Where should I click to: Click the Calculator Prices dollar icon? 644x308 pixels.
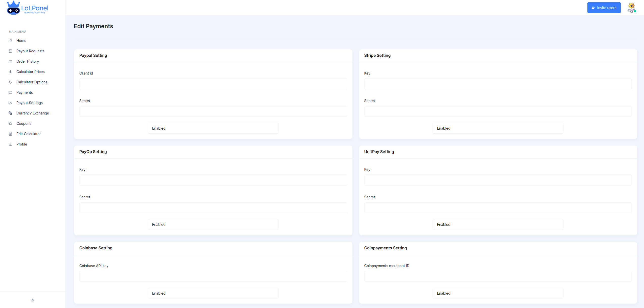coord(10,72)
